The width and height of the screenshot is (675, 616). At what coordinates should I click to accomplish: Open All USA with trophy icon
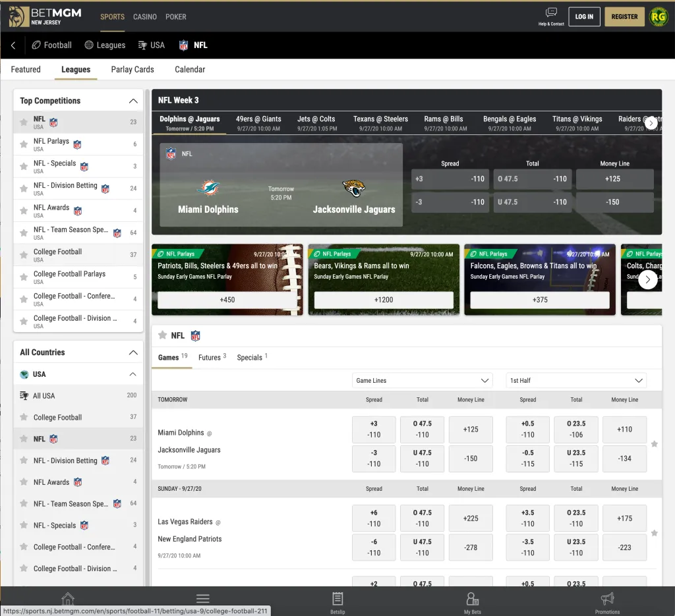78,396
